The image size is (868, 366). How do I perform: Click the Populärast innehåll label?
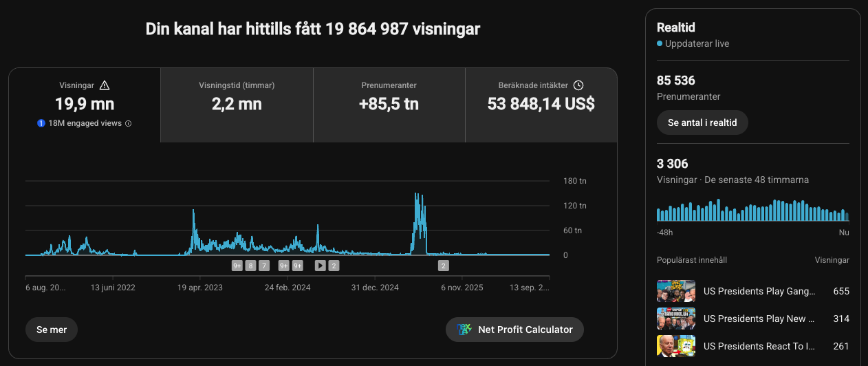point(692,260)
